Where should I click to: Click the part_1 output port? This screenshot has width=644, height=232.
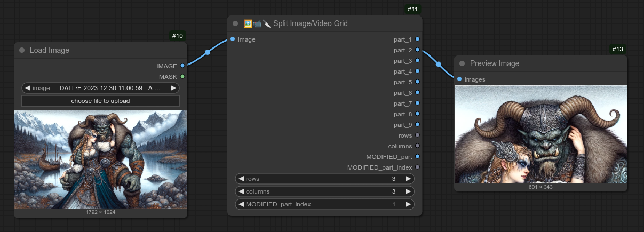[x=417, y=39]
